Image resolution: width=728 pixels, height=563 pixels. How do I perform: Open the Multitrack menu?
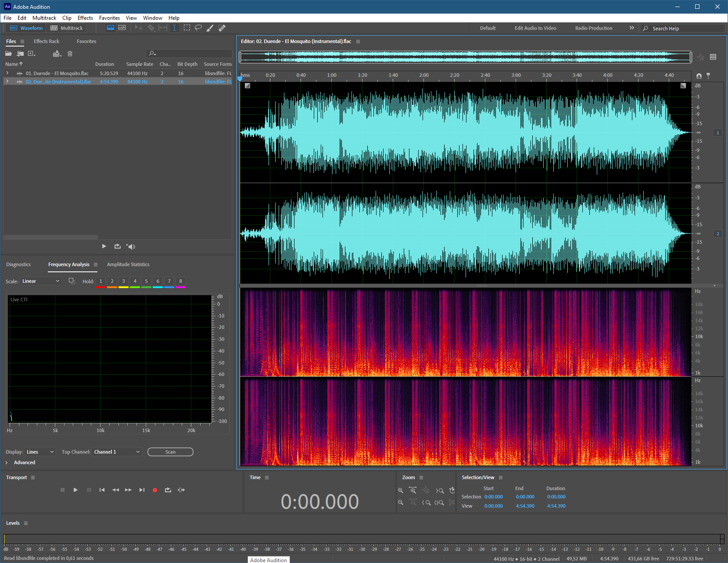(44, 18)
